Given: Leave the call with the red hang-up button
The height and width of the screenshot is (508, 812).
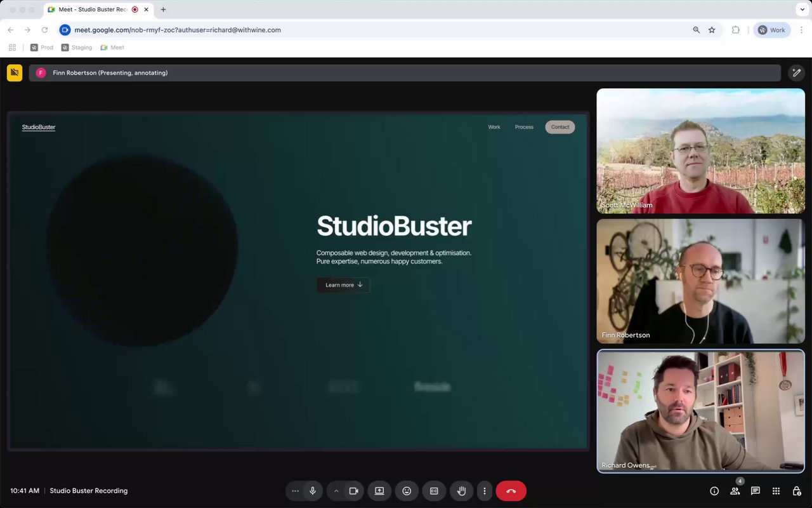Looking at the screenshot, I should pyautogui.click(x=511, y=491).
